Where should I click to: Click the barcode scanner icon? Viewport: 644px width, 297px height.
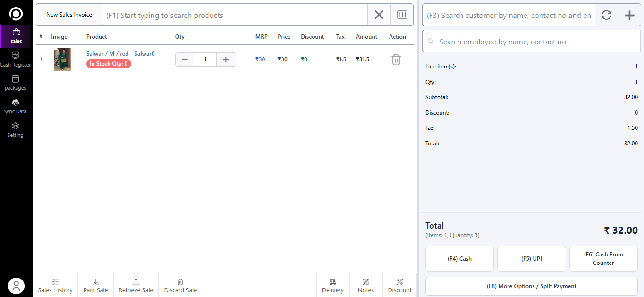402,15
